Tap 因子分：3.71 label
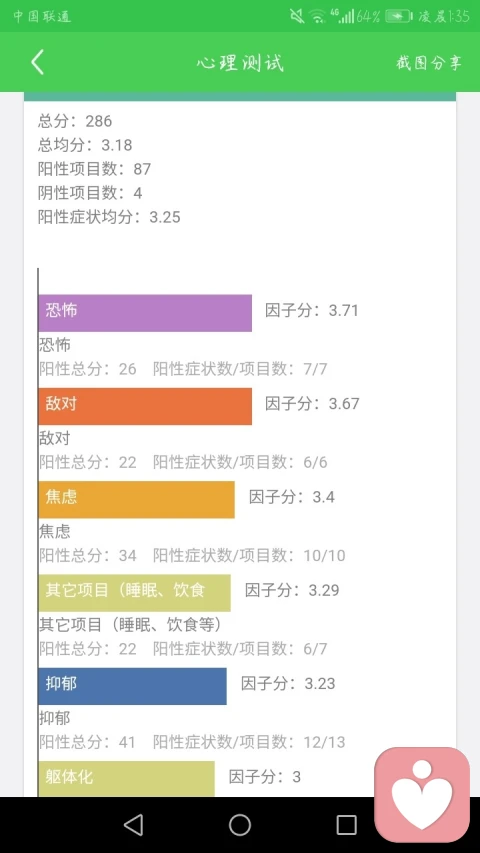 [312, 311]
